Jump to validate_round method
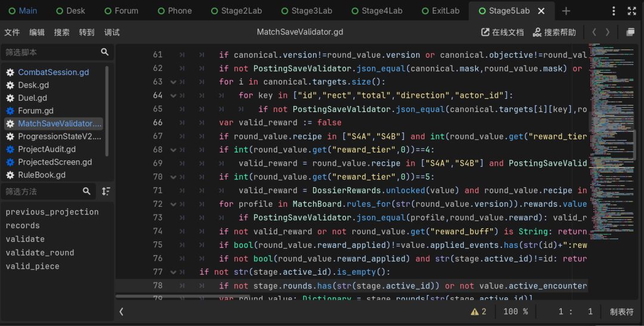Image resolution: width=644 pixels, height=326 pixels. [x=40, y=253]
